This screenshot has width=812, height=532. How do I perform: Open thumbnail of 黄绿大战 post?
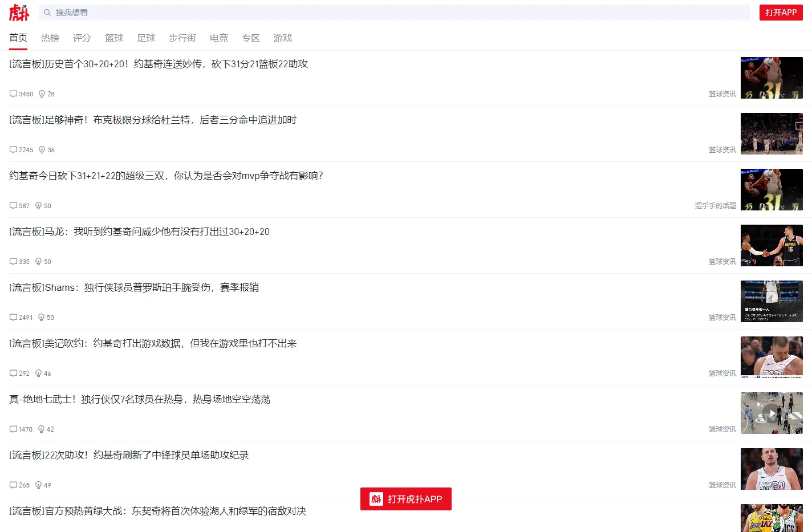772,518
